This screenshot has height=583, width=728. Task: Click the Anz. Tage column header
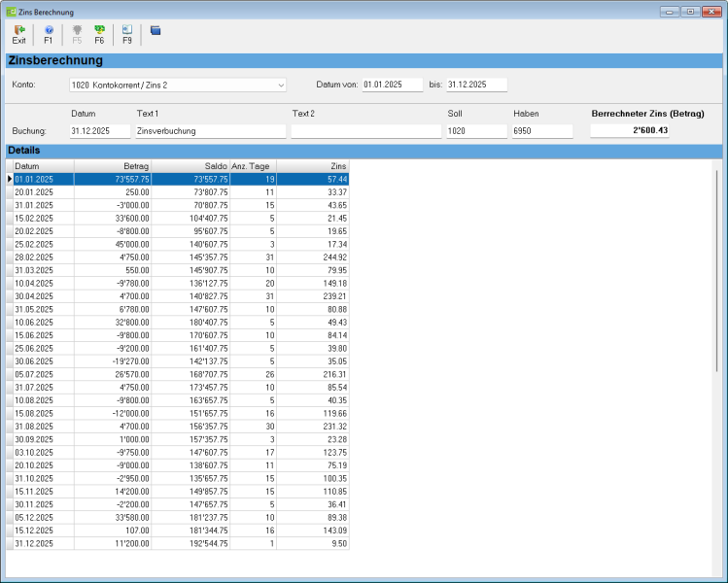tap(253, 166)
